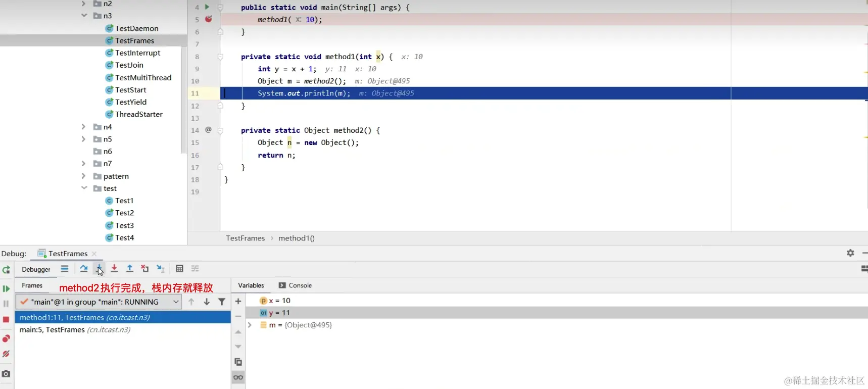Collapse the n3 folder
The height and width of the screenshot is (389, 868).
coord(84,16)
